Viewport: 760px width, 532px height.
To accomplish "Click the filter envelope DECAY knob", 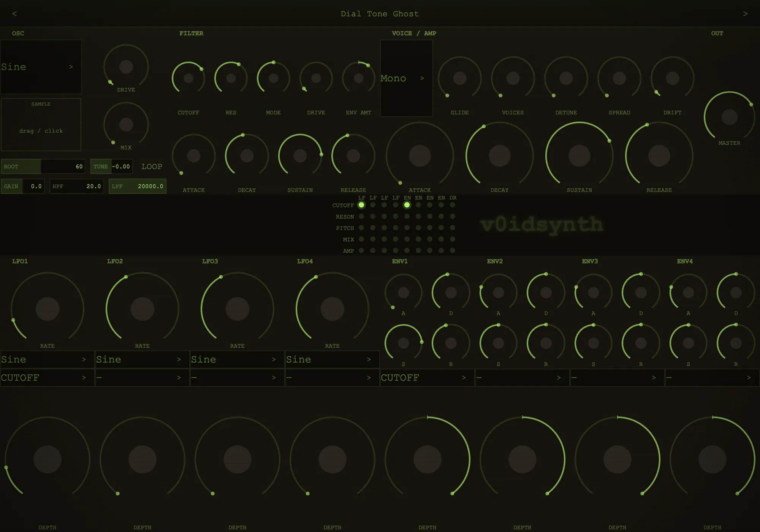I will pos(247,156).
